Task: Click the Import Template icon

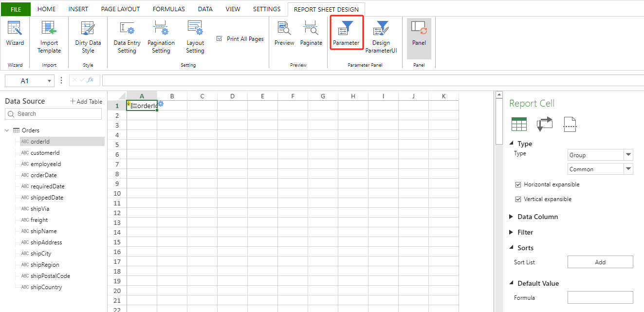Action: pos(49,37)
